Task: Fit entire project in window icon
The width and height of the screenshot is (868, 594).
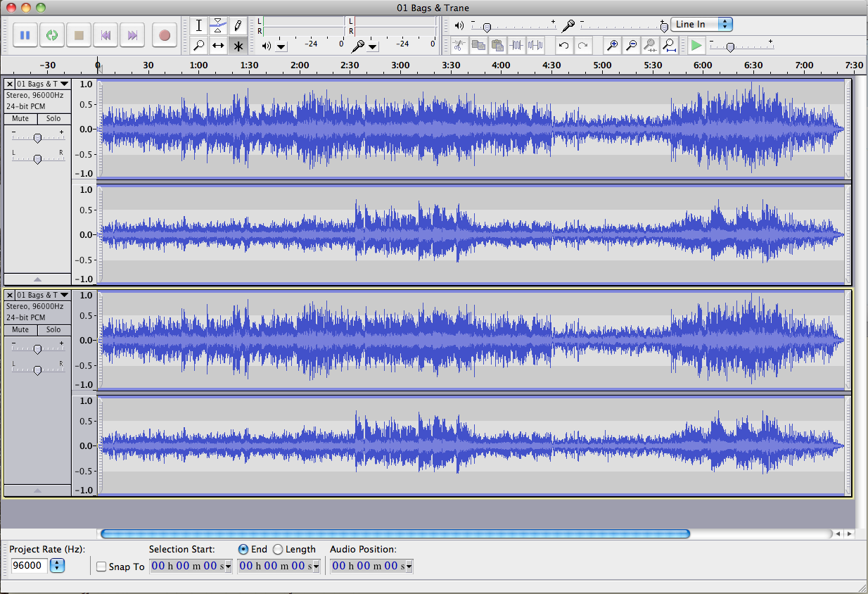Action: 670,46
